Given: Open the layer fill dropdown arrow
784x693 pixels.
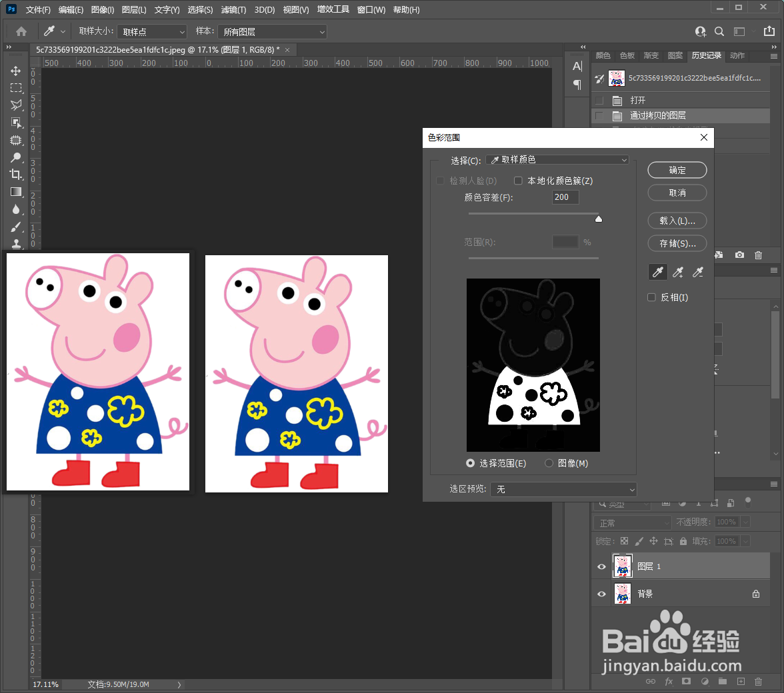Looking at the screenshot, I should [x=745, y=542].
